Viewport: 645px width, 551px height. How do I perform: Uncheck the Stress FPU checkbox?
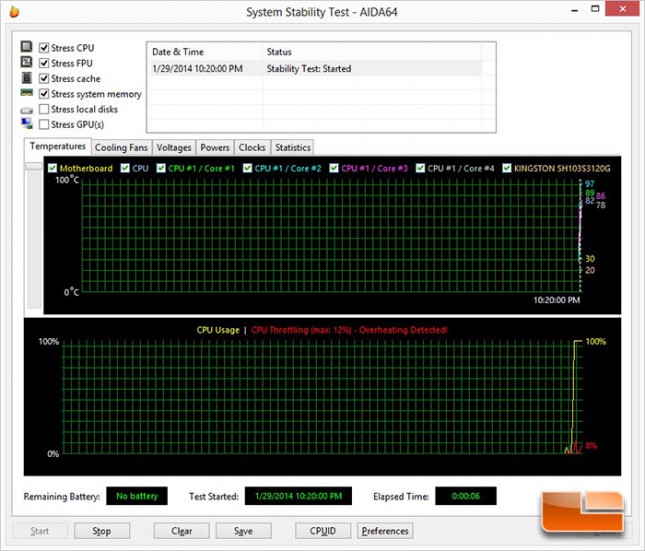[44, 63]
